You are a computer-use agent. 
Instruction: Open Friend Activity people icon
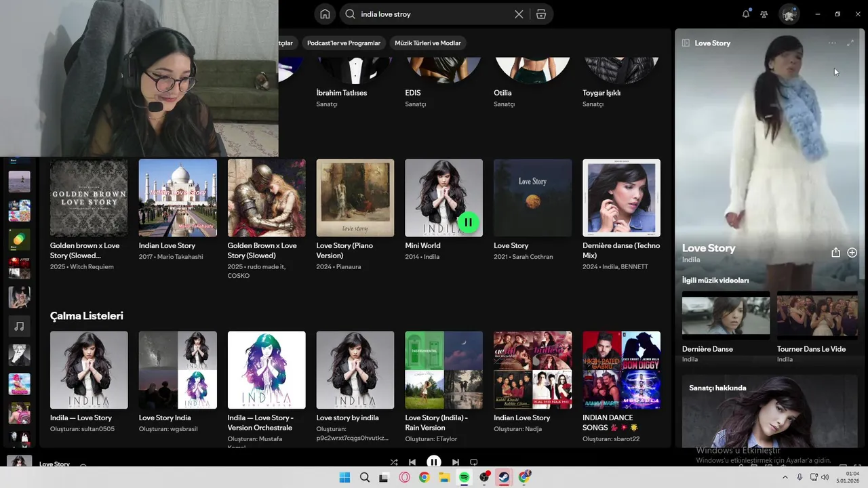(764, 14)
